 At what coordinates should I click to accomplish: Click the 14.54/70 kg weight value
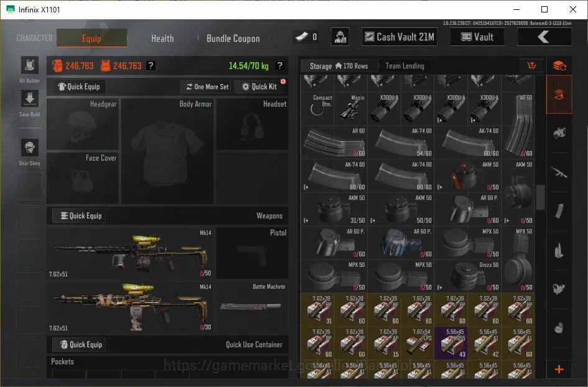(x=249, y=66)
